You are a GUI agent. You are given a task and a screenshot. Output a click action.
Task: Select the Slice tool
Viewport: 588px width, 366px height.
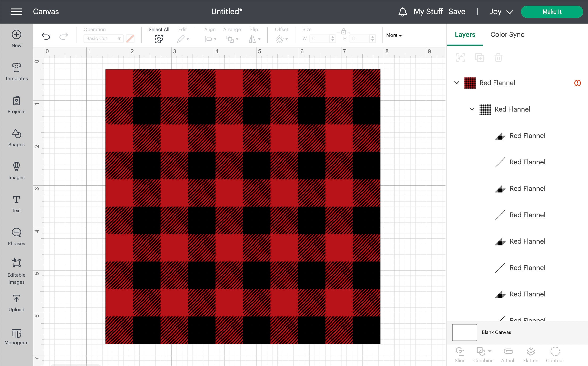(x=460, y=354)
